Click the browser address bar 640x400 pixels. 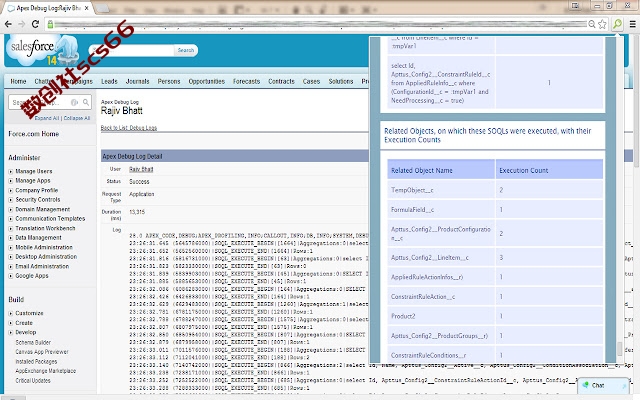click(x=320, y=24)
